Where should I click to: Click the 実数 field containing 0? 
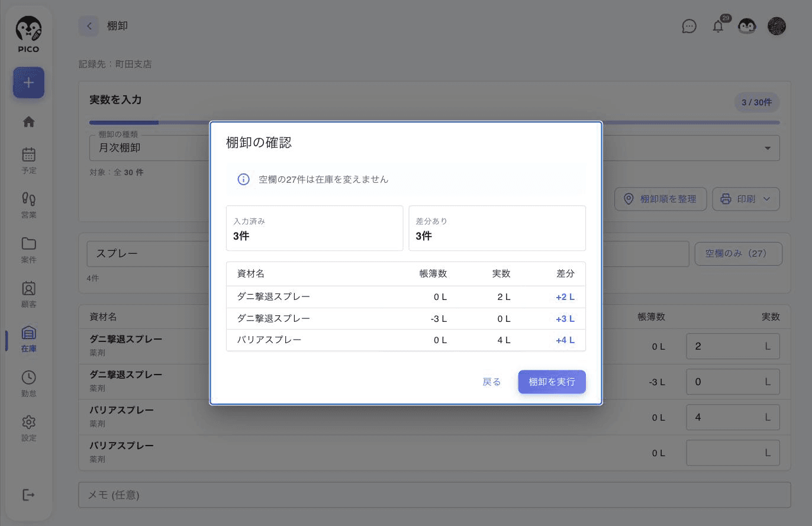pyautogui.click(x=733, y=382)
